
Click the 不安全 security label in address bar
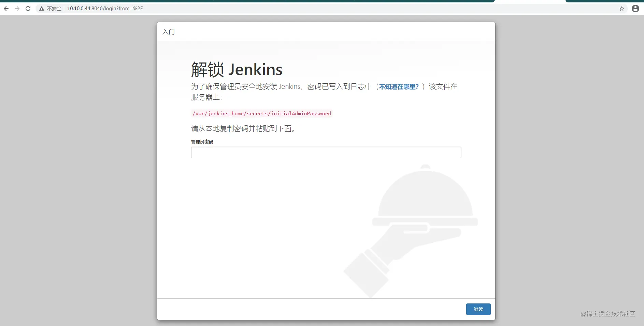[x=54, y=9]
